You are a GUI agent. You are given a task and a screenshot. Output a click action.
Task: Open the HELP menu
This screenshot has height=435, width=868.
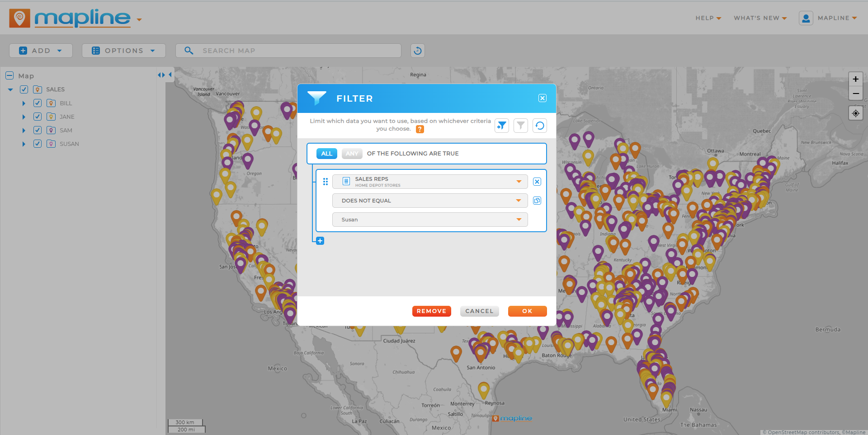pyautogui.click(x=708, y=18)
